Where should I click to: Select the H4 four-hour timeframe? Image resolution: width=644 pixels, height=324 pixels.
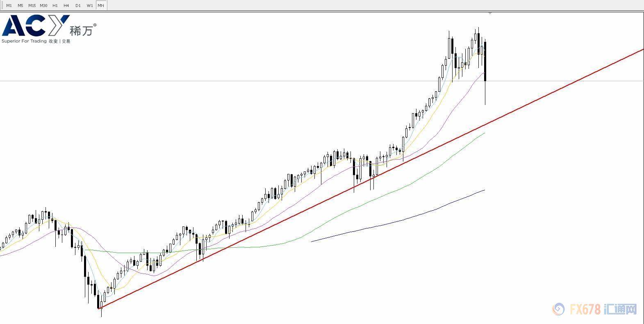pos(66,5)
